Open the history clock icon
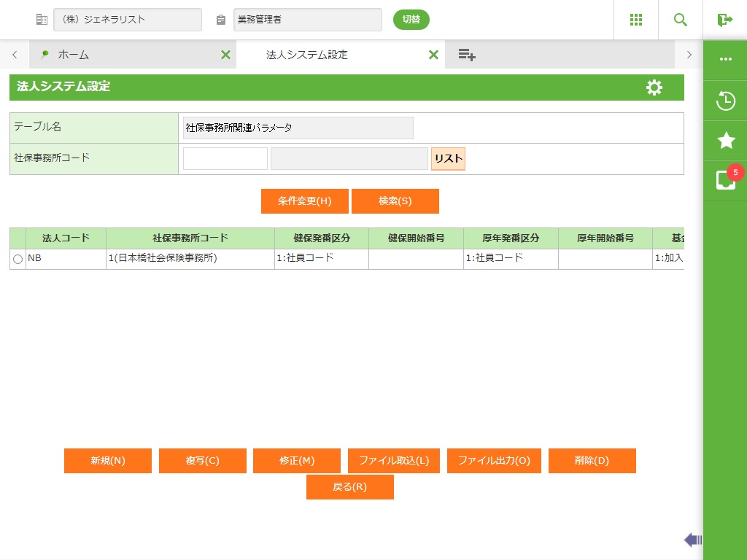Viewport: 747px width, 560px height. (725, 101)
